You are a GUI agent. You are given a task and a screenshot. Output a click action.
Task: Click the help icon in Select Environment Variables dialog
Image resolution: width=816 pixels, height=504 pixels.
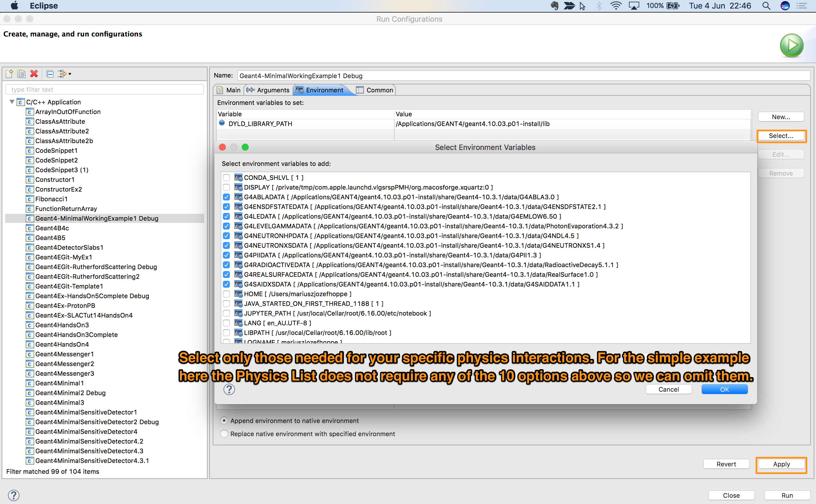(x=229, y=389)
